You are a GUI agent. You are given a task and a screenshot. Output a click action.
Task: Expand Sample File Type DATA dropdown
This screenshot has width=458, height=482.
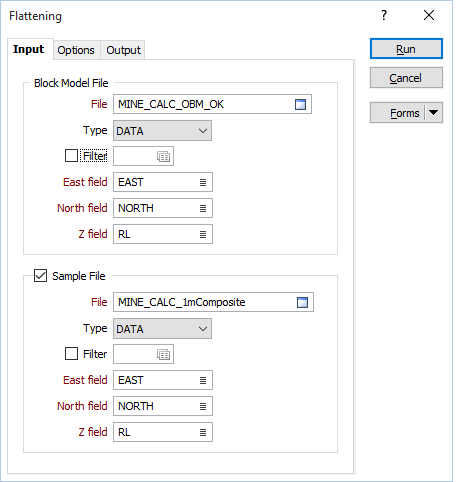click(x=162, y=329)
